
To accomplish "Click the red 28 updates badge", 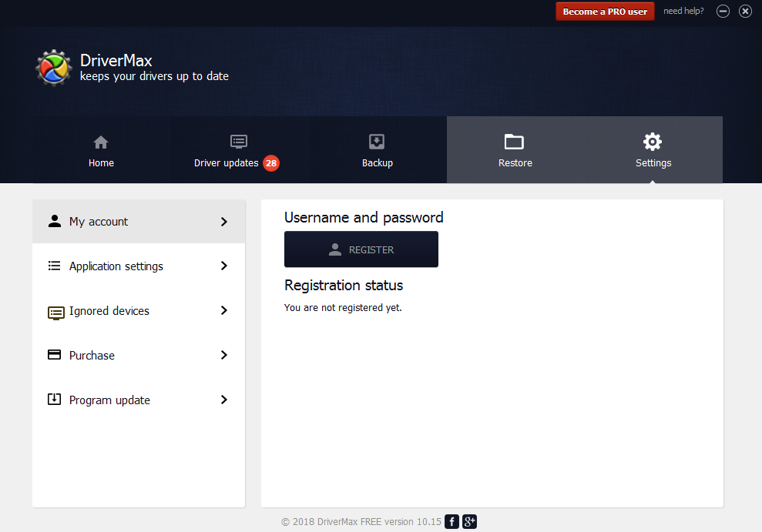I will point(271,163).
